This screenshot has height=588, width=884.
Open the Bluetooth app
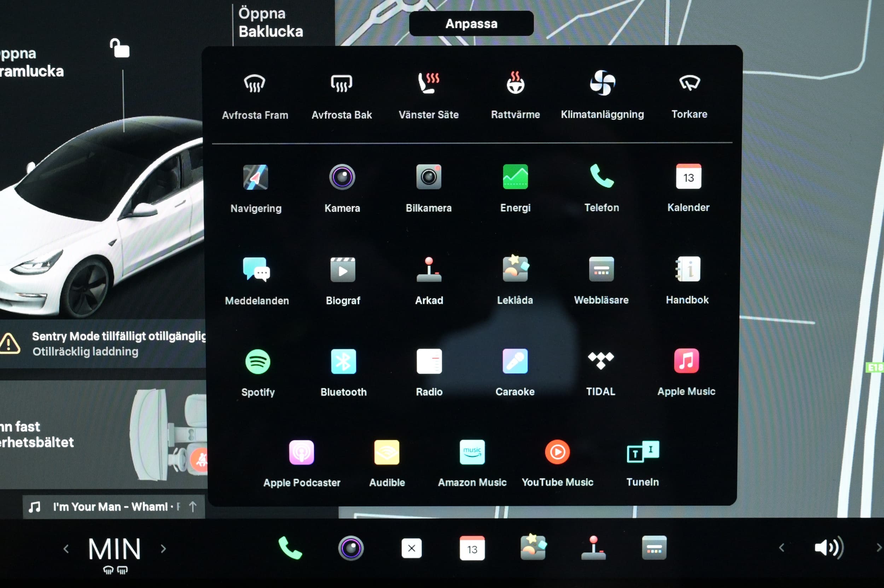click(x=344, y=373)
